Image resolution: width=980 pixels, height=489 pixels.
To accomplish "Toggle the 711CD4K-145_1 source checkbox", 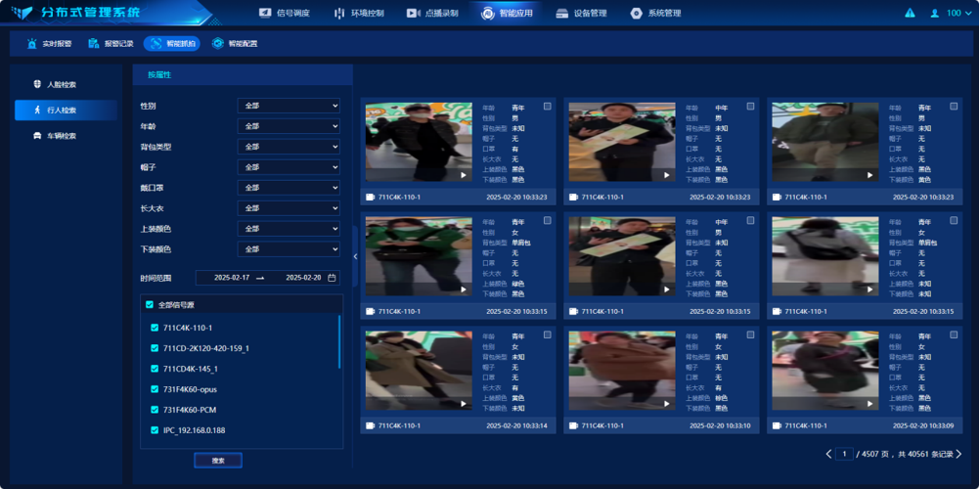I will [155, 369].
